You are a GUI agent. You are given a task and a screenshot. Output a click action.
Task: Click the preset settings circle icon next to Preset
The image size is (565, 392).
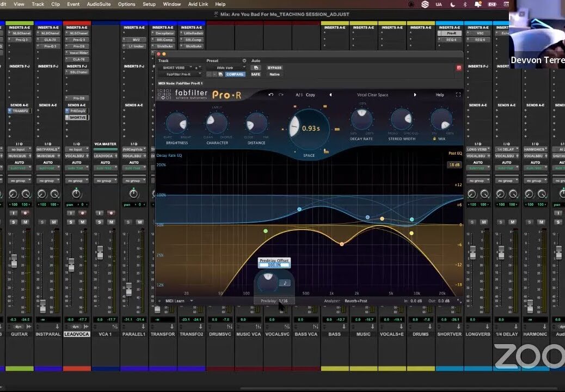pos(244,60)
